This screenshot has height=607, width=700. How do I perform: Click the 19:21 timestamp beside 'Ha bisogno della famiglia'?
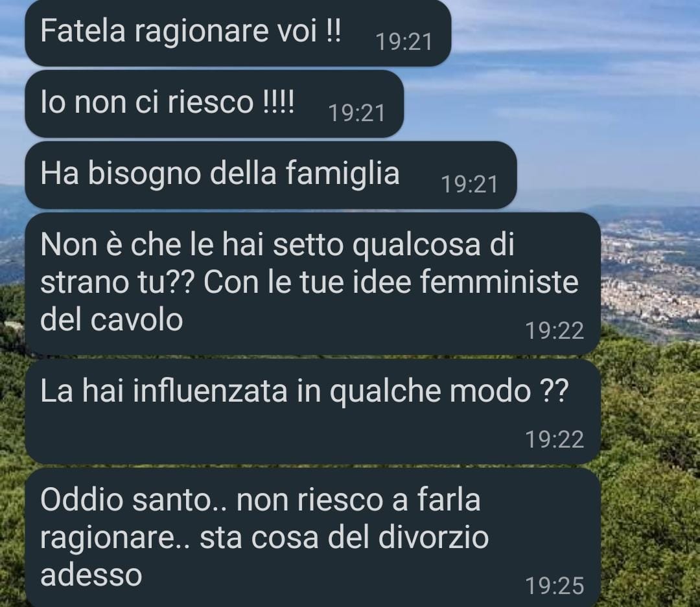(470, 185)
